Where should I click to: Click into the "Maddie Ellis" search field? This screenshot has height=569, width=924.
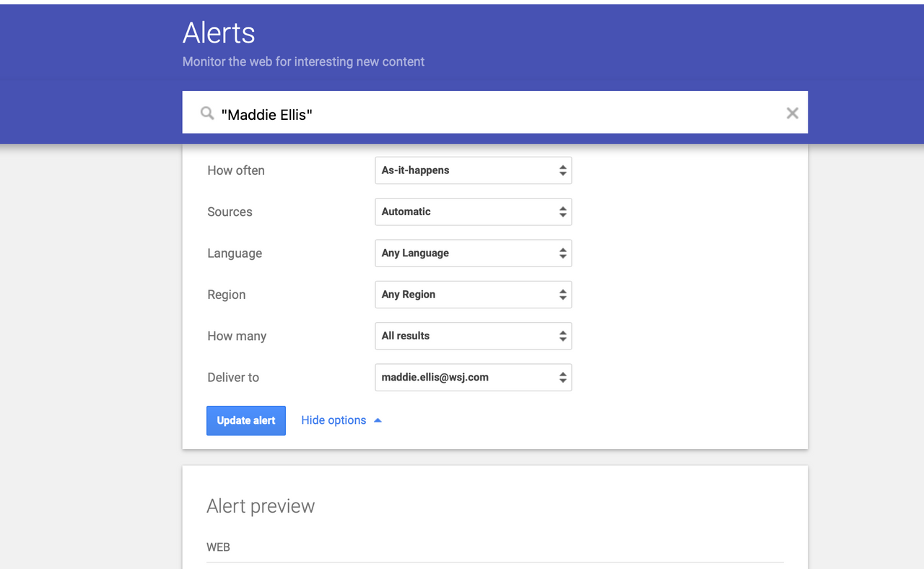pyautogui.click(x=491, y=114)
